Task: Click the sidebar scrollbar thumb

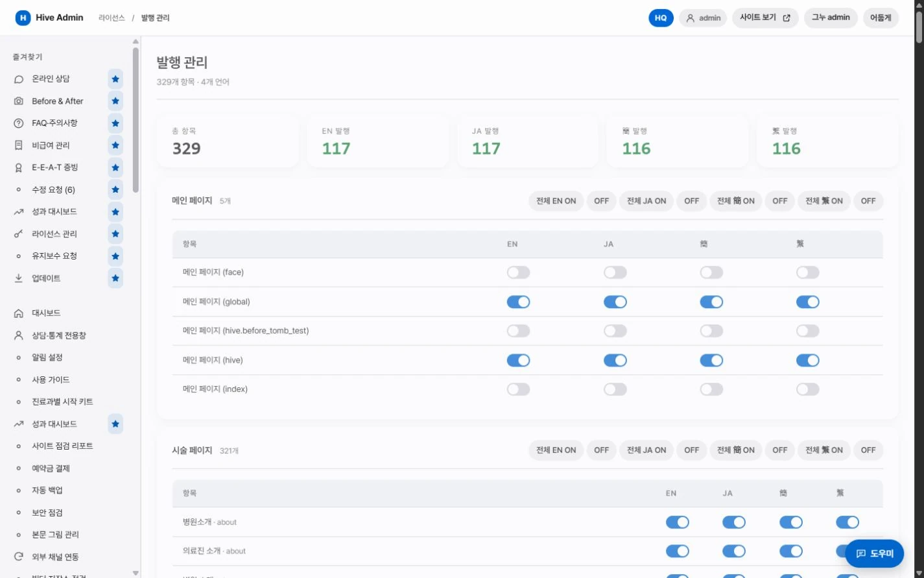Action: 136,120
